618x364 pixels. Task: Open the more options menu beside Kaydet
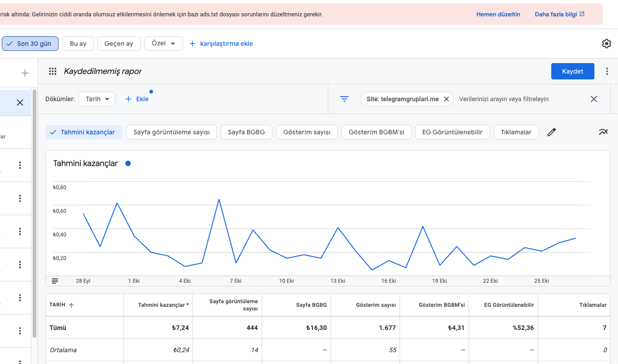pyautogui.click(x=607, y=71)
